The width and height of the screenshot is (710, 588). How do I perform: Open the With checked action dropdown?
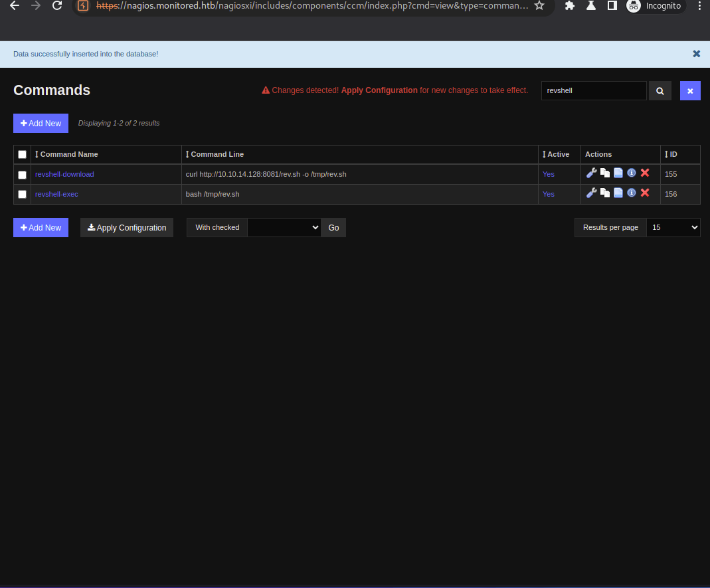click(x=284, y=227)
